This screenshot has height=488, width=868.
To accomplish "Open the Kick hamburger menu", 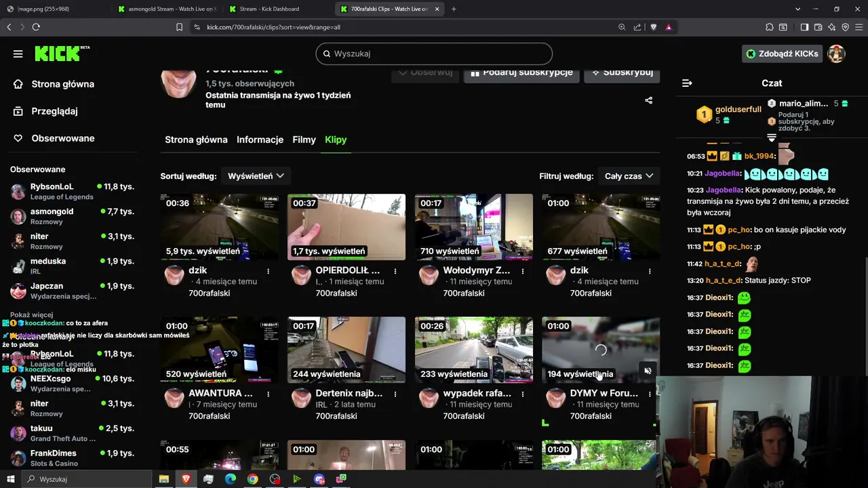I will 18,54.
